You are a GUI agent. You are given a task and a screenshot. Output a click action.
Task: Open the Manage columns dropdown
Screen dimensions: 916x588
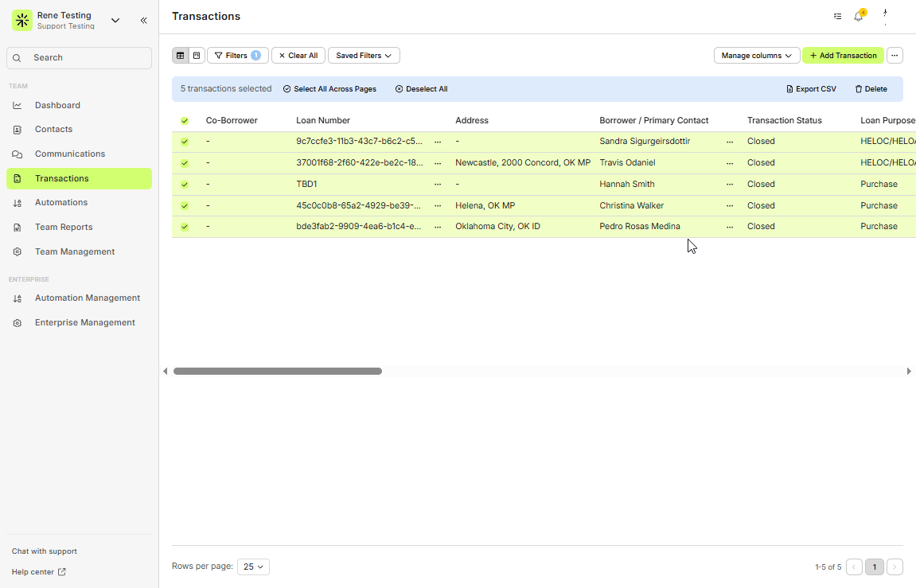[x=756, y=56]
